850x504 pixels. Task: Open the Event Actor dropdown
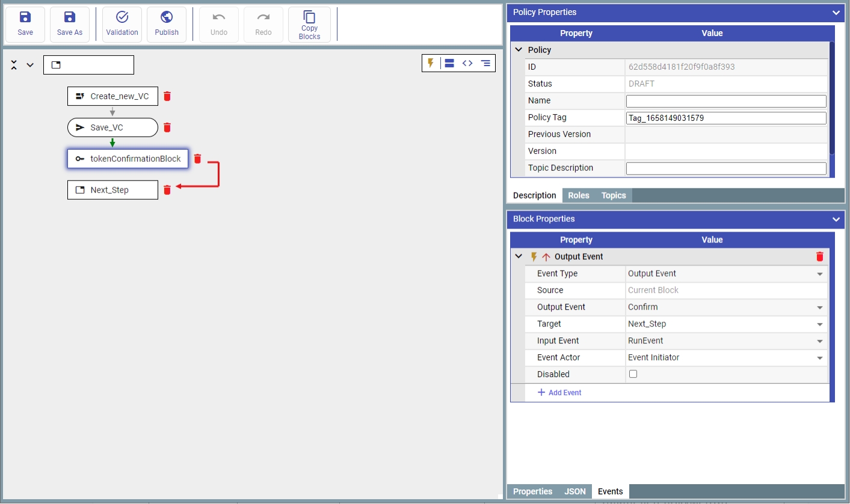(x=725, y=358)
